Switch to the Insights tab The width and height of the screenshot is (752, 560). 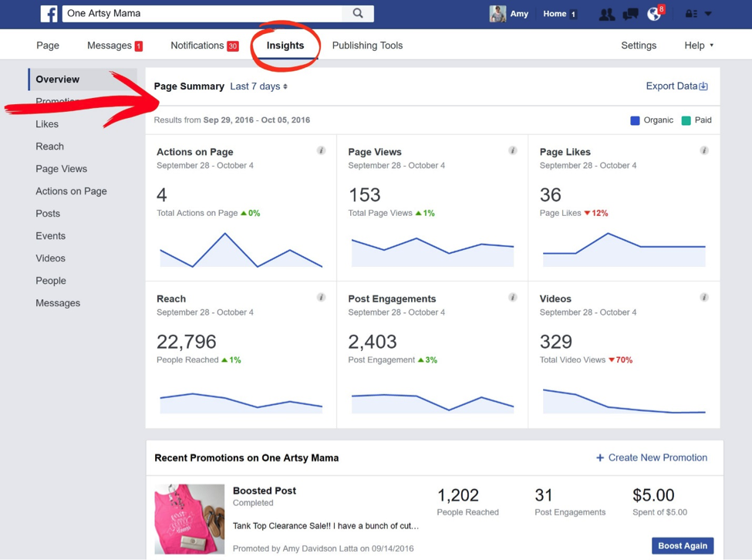[285, 46]
